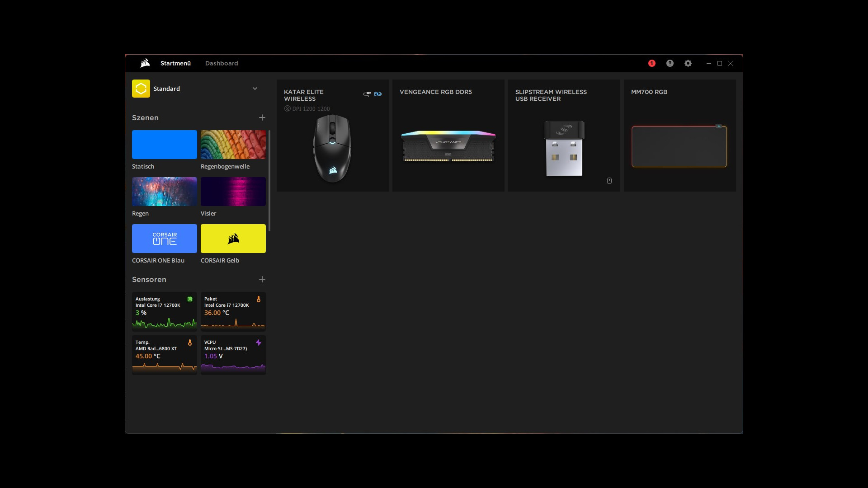Click the Intel Core i7 Auslastung sensor widget
Image resolution: width=868 pixels, height=488 pixels.
164,311
